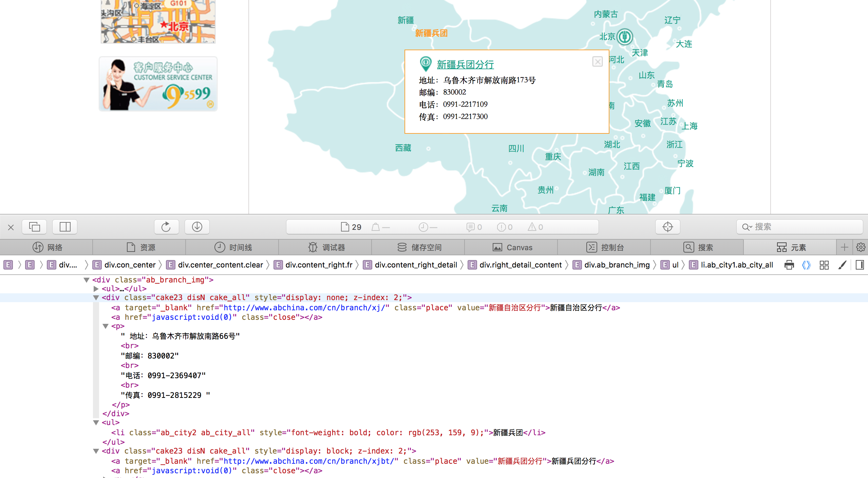Collapse the p node with 地址 text
The image size is (868, 478).
click(106, 326)
